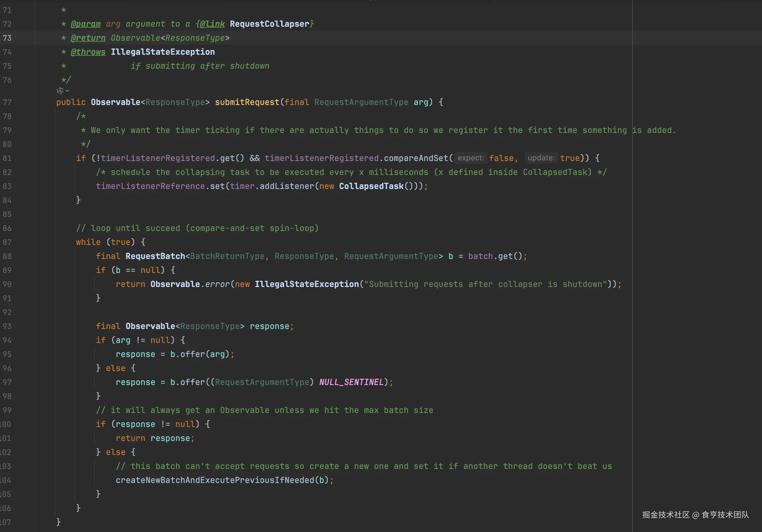Click the IllegalStateException in the return statement
762x532 pixels.
click(307, 284)
